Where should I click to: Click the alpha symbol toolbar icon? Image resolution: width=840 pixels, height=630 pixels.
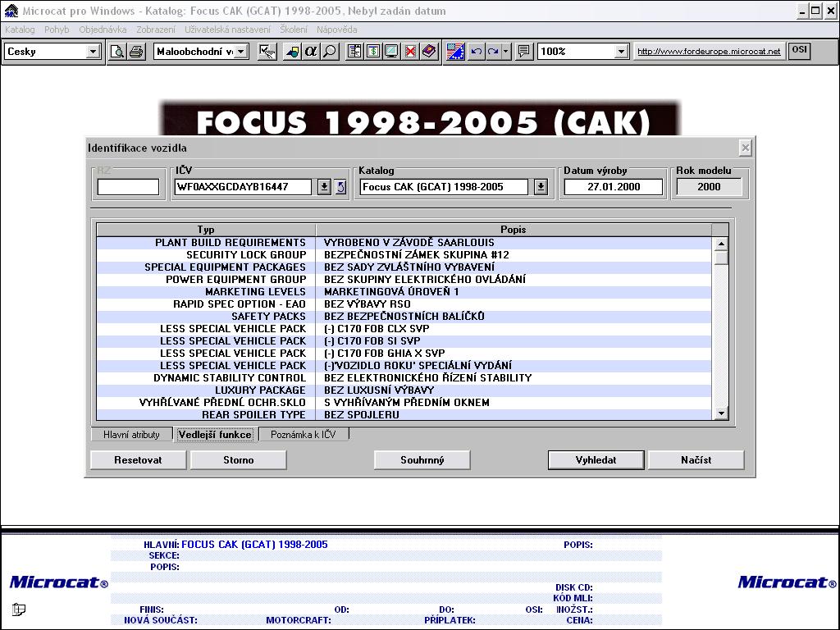[x=311, y=52]
